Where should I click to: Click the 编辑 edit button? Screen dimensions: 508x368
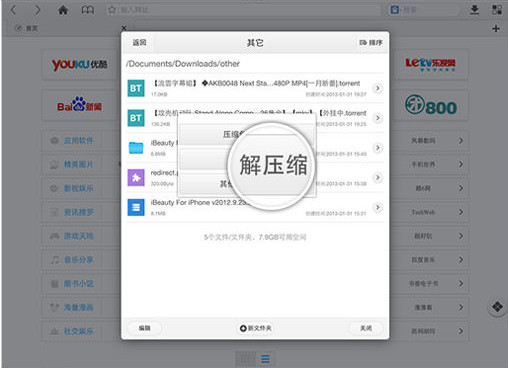point(144,328)
